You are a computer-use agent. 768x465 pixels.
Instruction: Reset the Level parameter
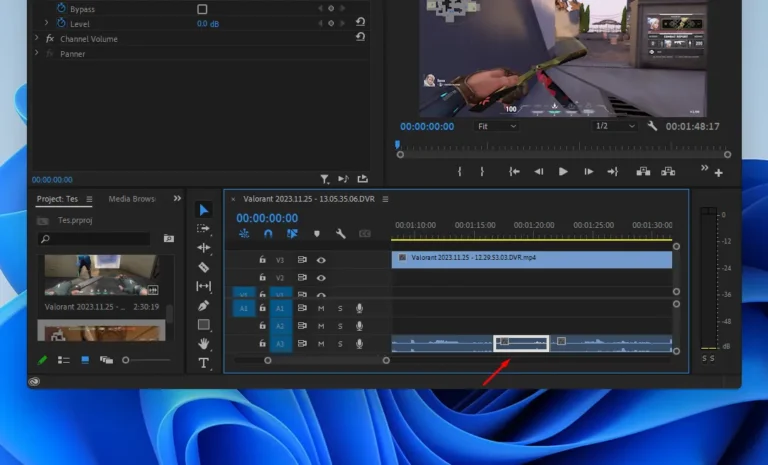360,22
